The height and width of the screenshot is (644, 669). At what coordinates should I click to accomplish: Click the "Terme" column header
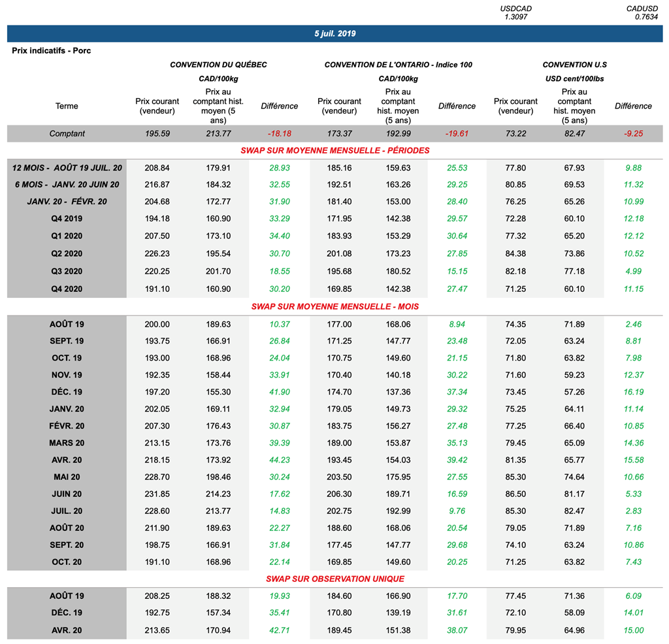[67, 106]
